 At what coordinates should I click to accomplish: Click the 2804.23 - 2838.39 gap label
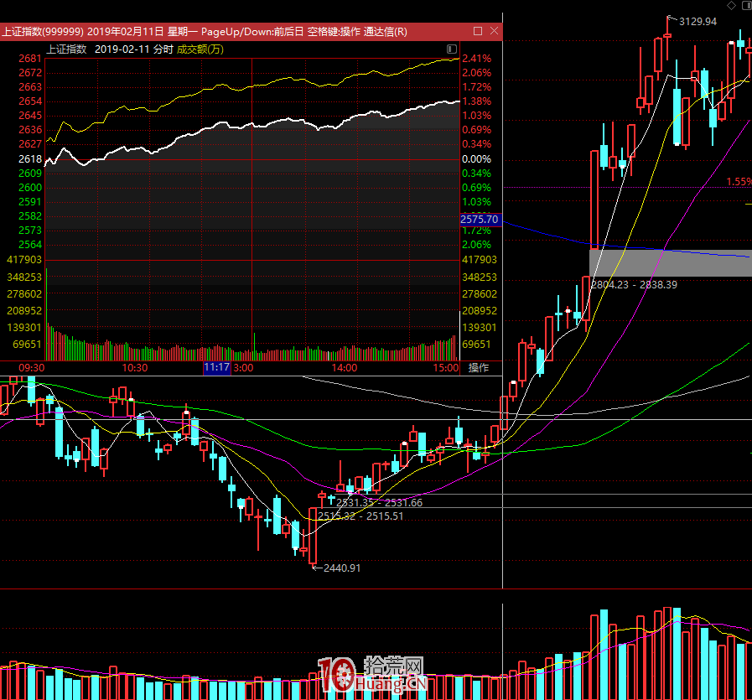click(634, 285)
